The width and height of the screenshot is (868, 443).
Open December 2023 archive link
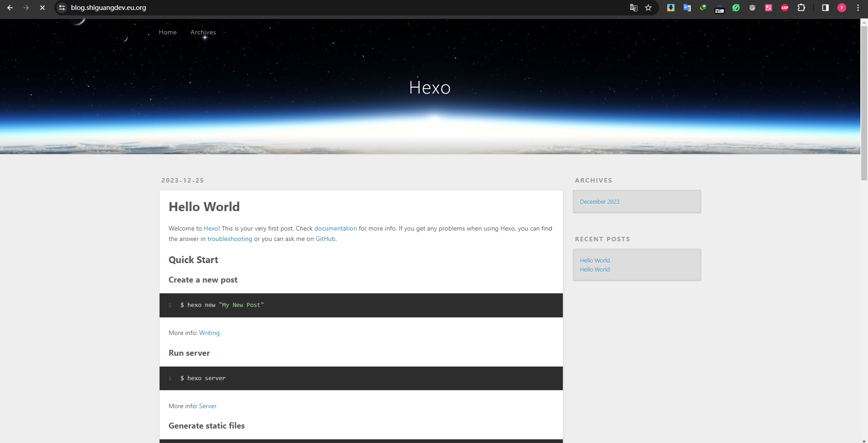pos(599,202)
